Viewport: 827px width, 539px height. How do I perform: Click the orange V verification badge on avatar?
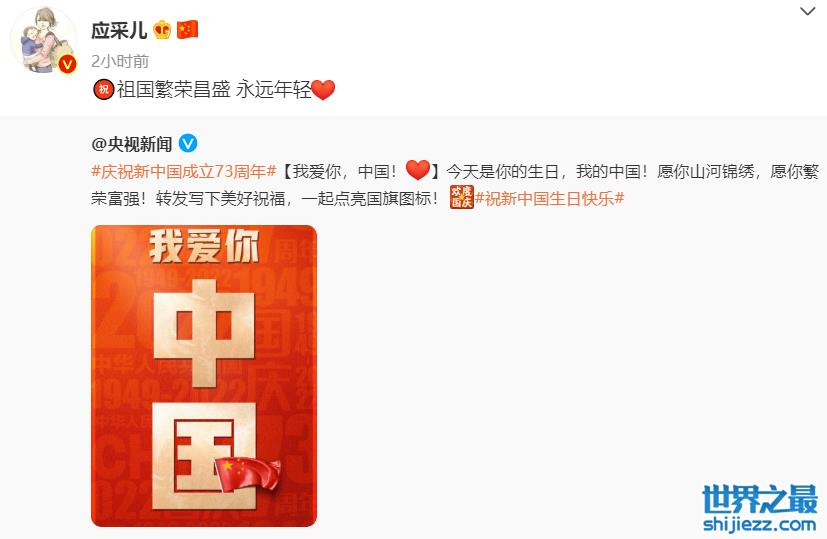pyautogui.click(x=67, y=64)
